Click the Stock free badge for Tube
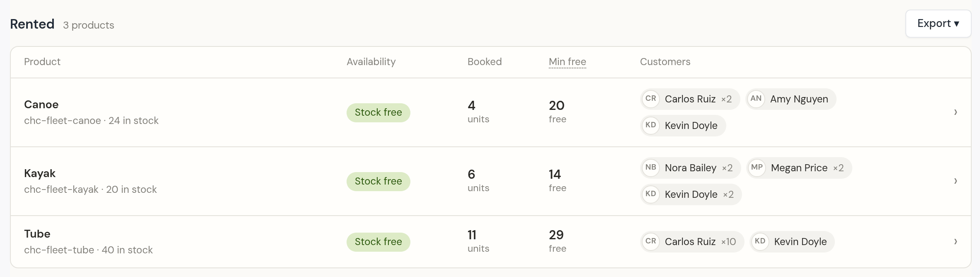 378,242
